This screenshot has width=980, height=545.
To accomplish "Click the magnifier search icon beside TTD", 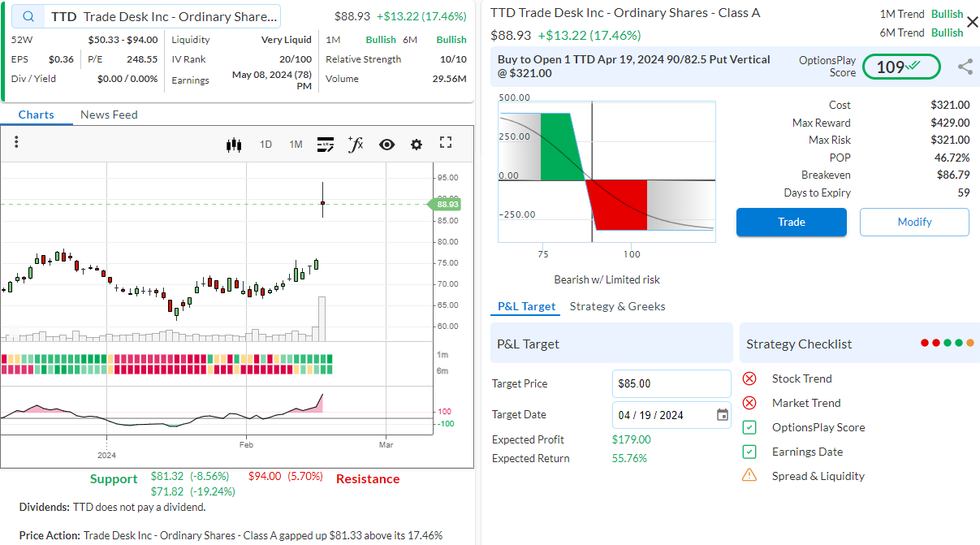I will 28,16.
